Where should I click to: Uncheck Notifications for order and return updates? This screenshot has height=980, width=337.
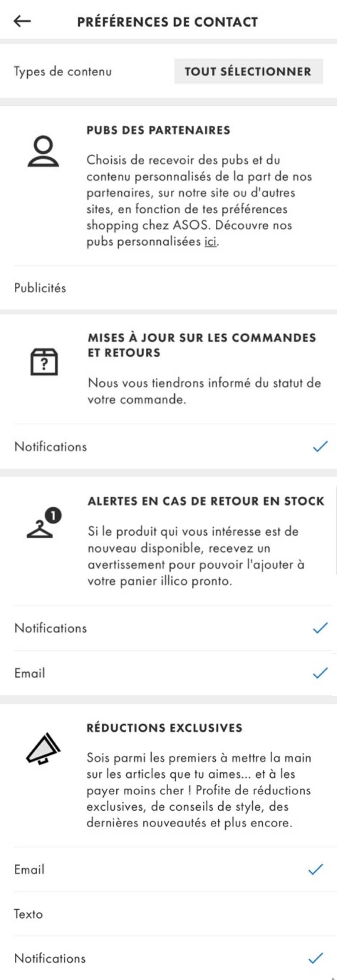(x=320, y=446)
